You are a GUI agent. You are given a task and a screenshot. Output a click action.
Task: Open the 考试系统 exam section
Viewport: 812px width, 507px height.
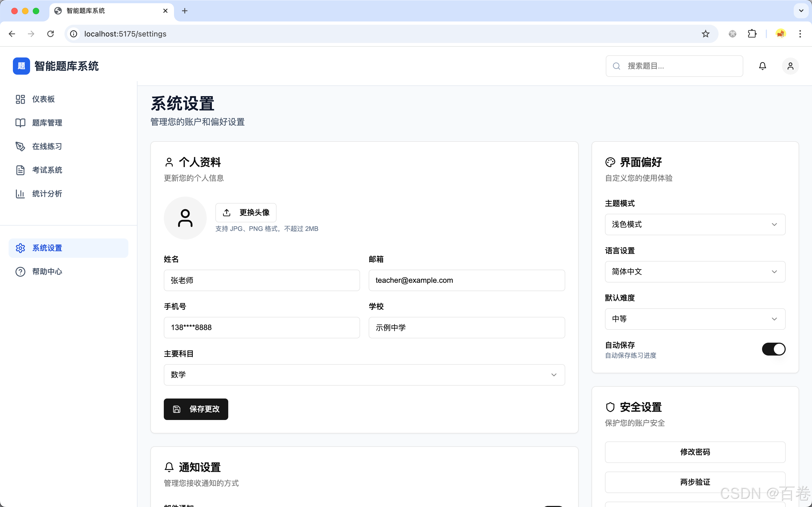point(47,170)
